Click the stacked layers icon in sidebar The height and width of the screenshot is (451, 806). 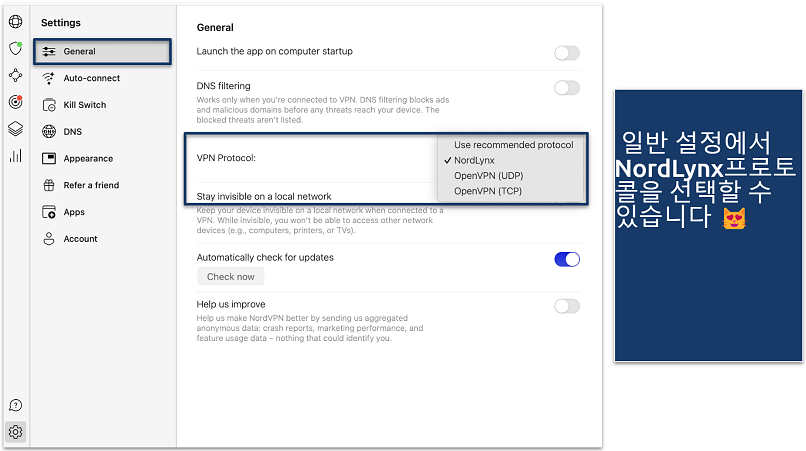point(15,128)
